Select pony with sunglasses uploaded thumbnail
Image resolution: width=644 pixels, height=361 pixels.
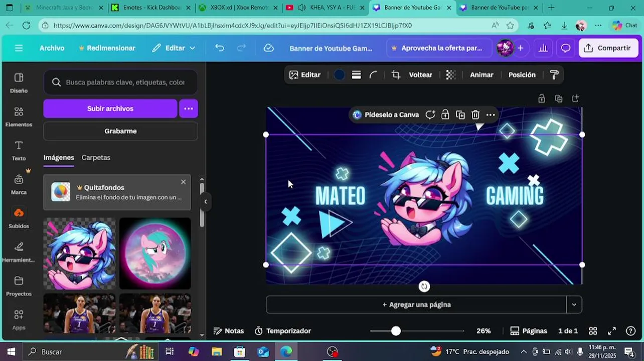pos(79,254)
